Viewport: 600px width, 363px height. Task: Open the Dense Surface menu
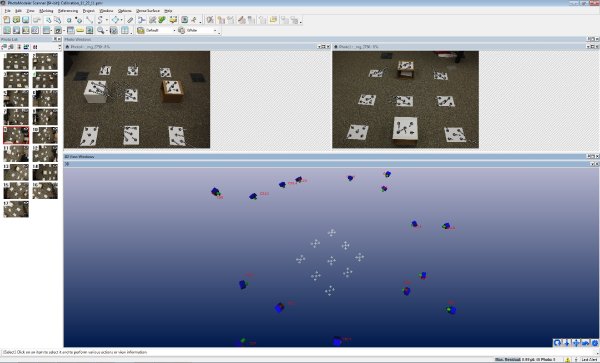[x=148, y=11]
